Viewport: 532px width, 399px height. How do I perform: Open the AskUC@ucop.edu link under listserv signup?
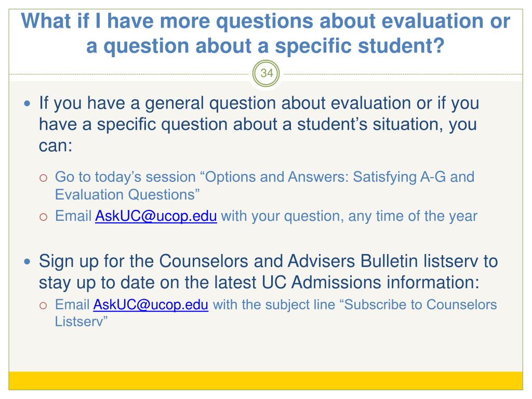[151, 304]
